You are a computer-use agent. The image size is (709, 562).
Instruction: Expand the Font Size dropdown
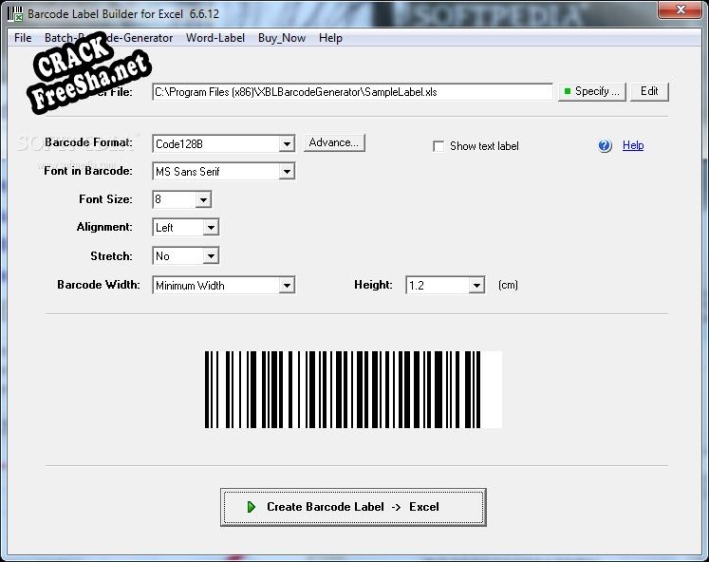click(203, 200)
